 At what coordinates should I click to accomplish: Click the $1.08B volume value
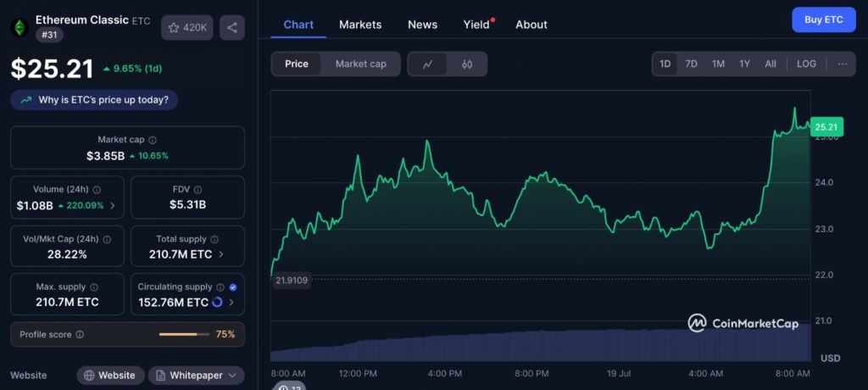coord(35,205)
